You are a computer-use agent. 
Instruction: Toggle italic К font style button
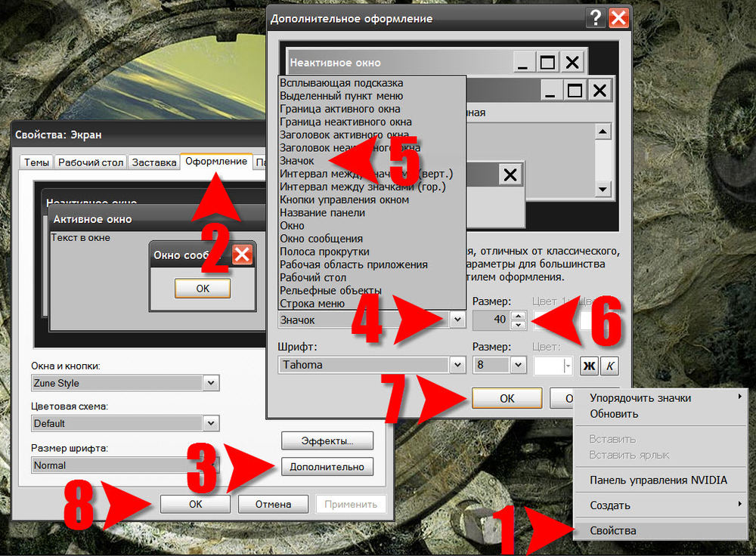[610, 366]
